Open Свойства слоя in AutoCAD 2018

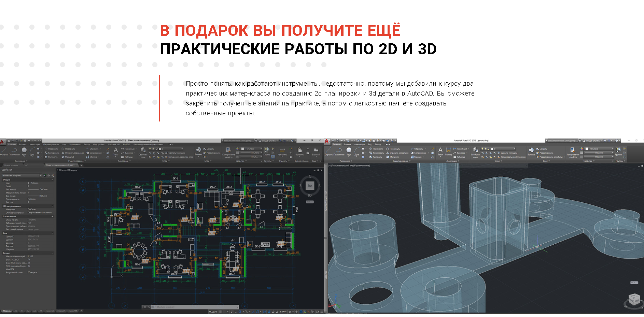click(475, 153)
